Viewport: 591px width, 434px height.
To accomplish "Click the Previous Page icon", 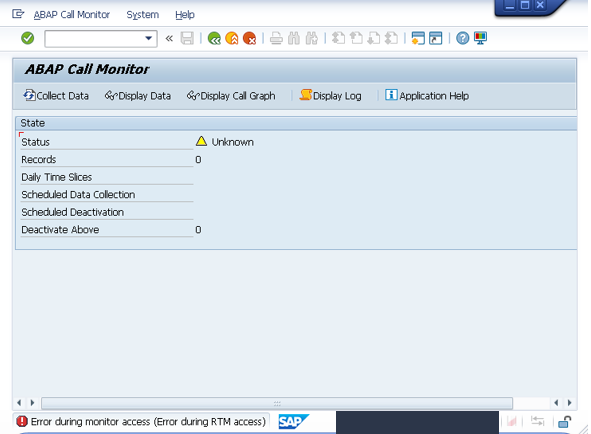I will (356, 38).
